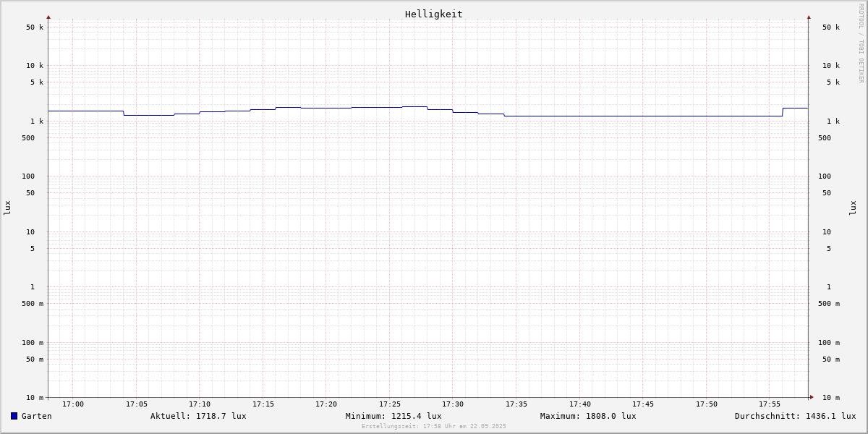Viewport: 868px width, 434px height.
Task: Click the 17:00 time axis label
Action: [x=73, y=404]
